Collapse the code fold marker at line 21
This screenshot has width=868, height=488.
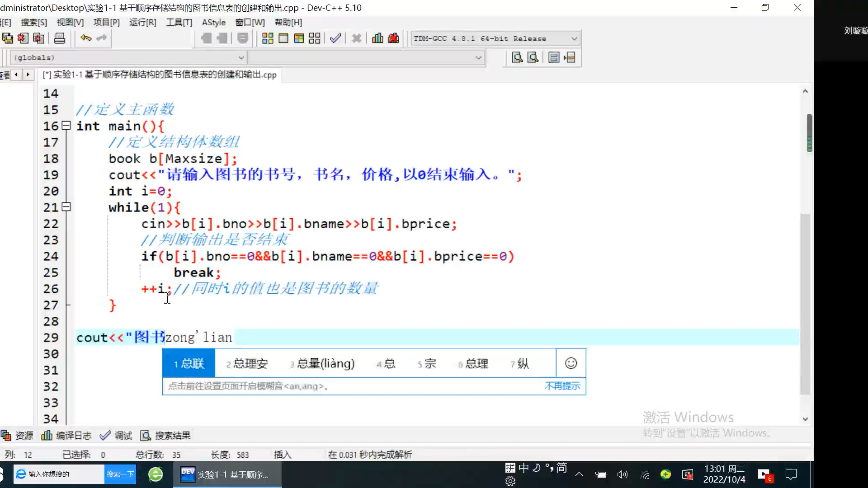click(x=66, y=207)
